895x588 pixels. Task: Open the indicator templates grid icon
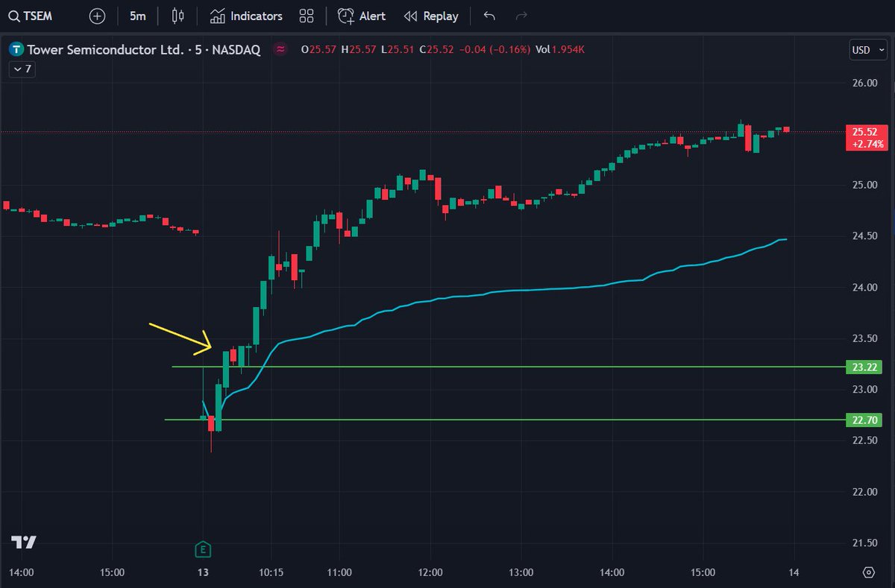tap(306, 16)
